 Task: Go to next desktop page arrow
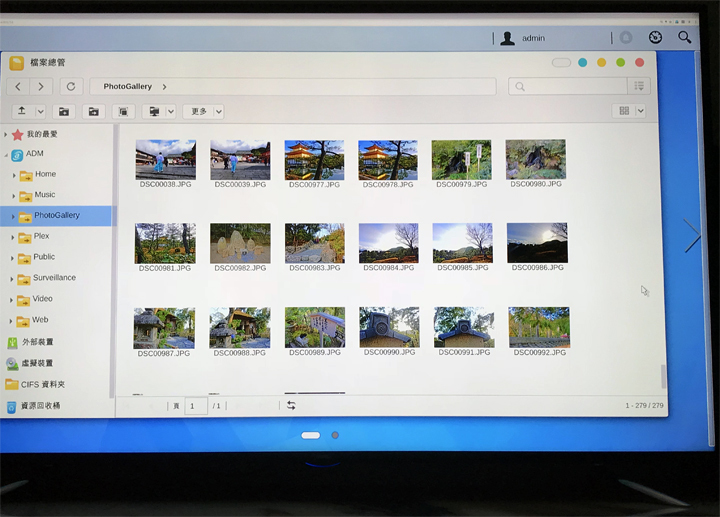pyautogui.click(x=692, y=235)
